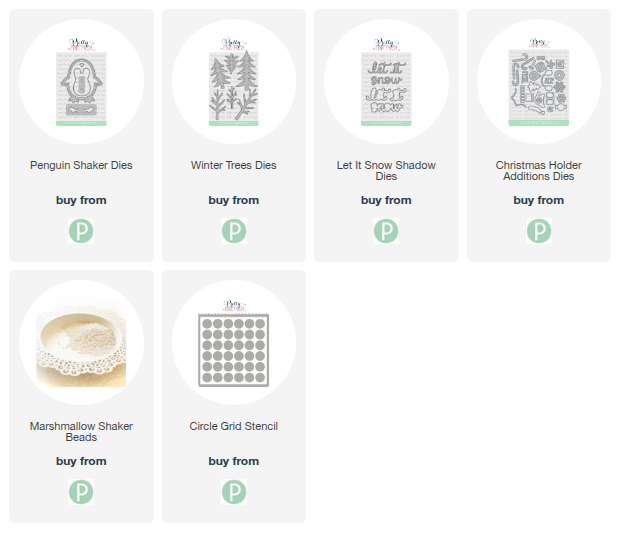
Task: Click "buy from" under Penguin Shaker Dies
Action: coord(81,201)
